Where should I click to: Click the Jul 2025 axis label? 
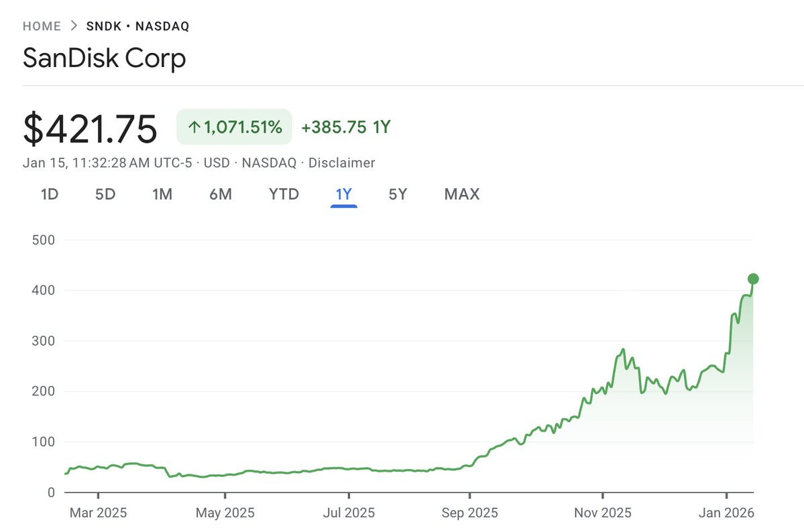349,513
